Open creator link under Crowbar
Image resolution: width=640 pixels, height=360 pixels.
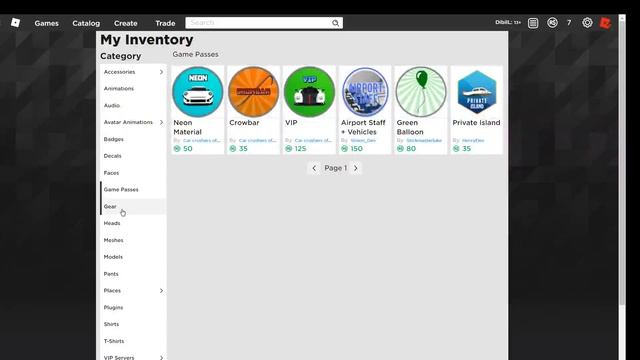258,140
